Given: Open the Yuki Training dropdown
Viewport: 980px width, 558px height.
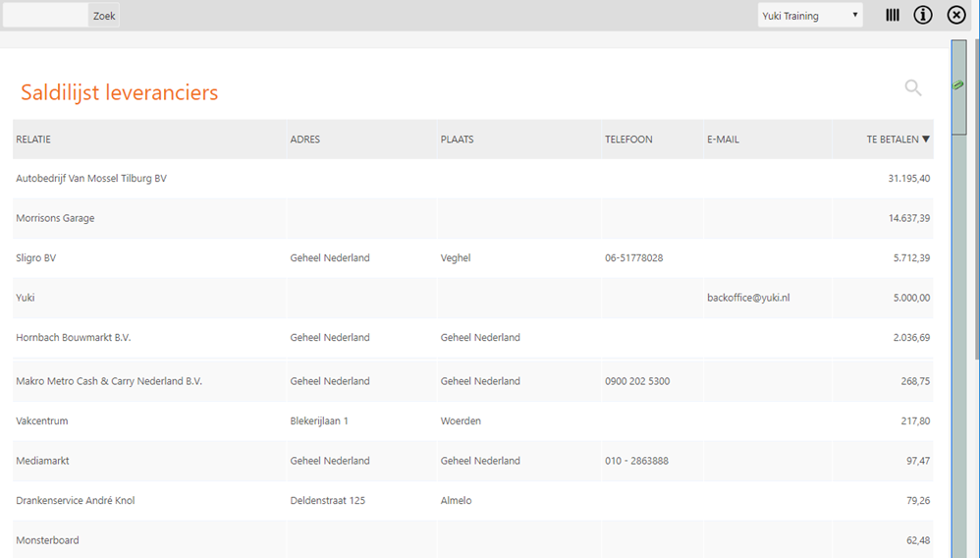Looking at the screenshot, I should click(x=810, y=16).
